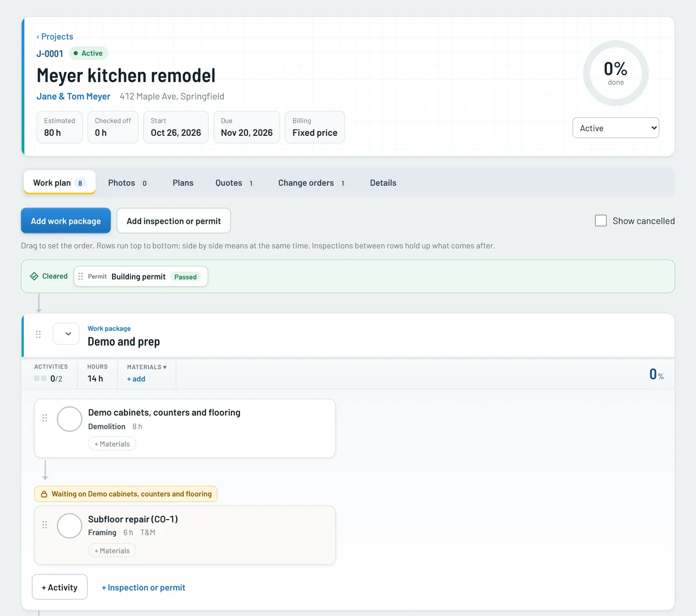Open the Photos tab
The image size is (696, 616).
128,183
